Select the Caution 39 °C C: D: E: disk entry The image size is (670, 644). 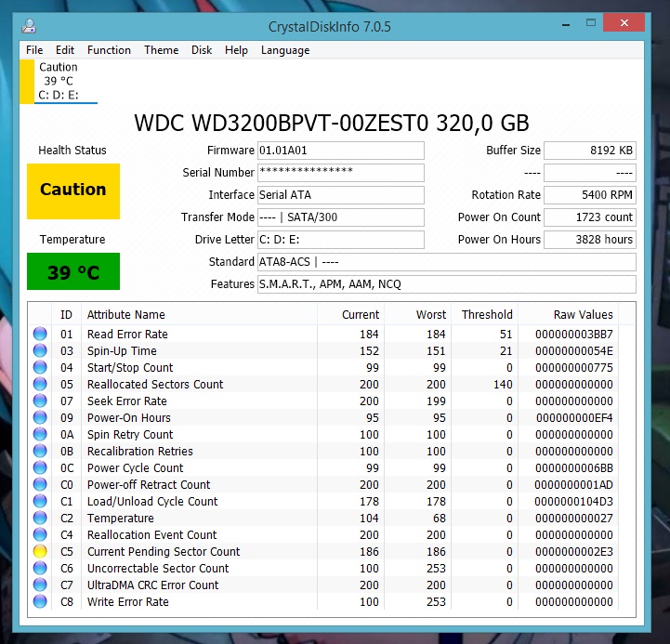click(x=59, y=81)
